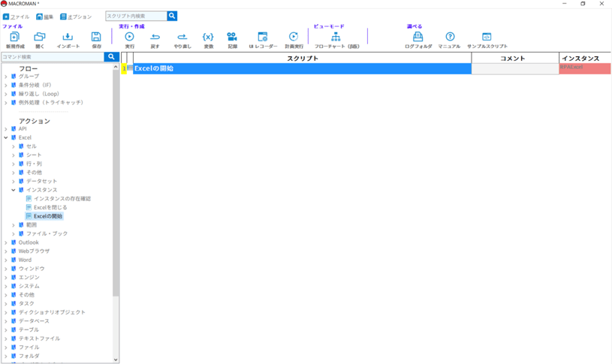Expand the Outlook tree node
Image resolution: width=612 pixels, height=364 pixels.
point(6,242)
